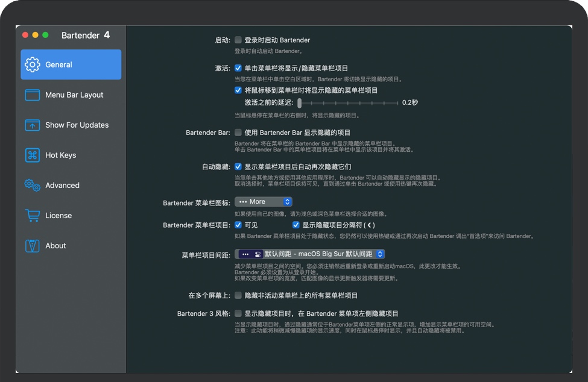Click the Hot Keys command icon
Screen dimensions: 588x382
33,155
